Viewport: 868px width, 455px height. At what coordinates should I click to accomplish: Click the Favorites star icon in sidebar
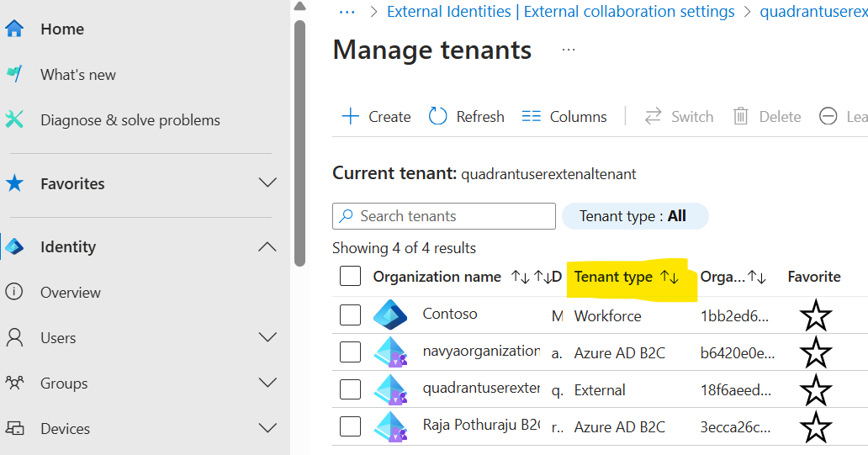[14, 183]
